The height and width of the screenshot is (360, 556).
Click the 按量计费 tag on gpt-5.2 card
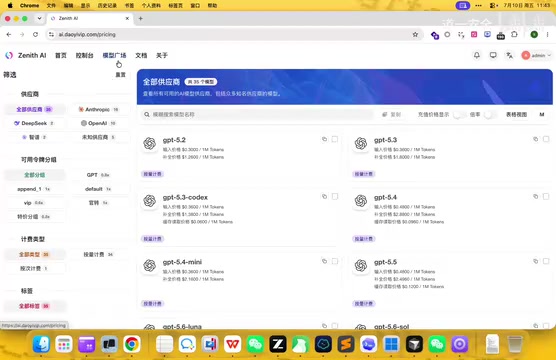[x=152, y=174]
